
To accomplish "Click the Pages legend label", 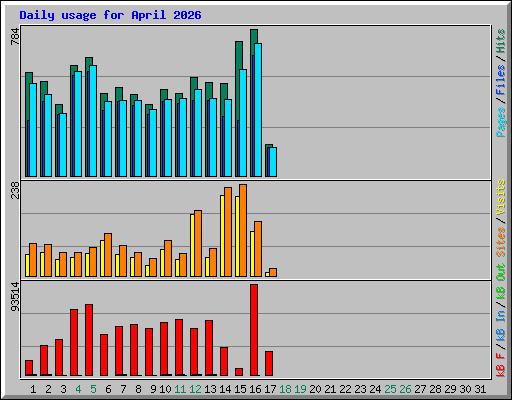I will (501, 122).
